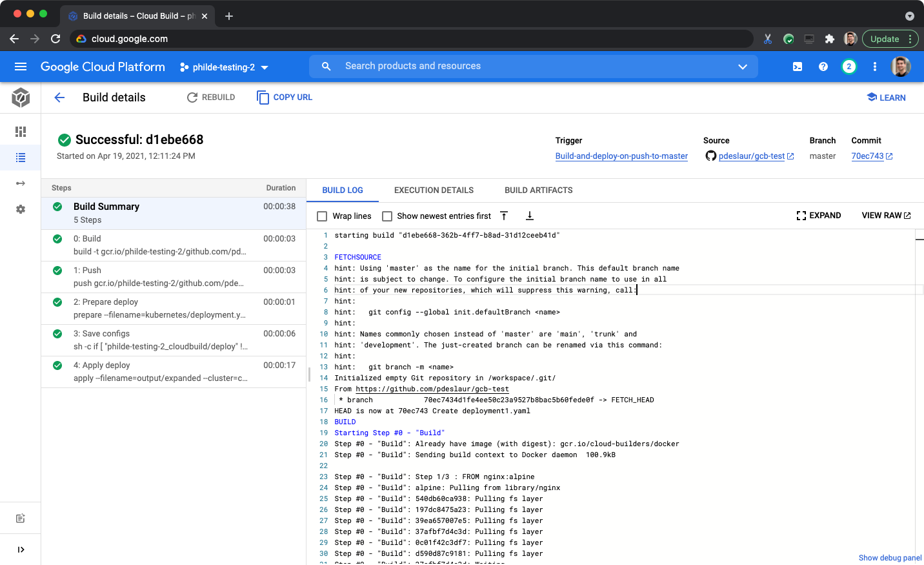Open the help question mark icon
The width and height of the screenshot is (924, 565).
point(823,67)
